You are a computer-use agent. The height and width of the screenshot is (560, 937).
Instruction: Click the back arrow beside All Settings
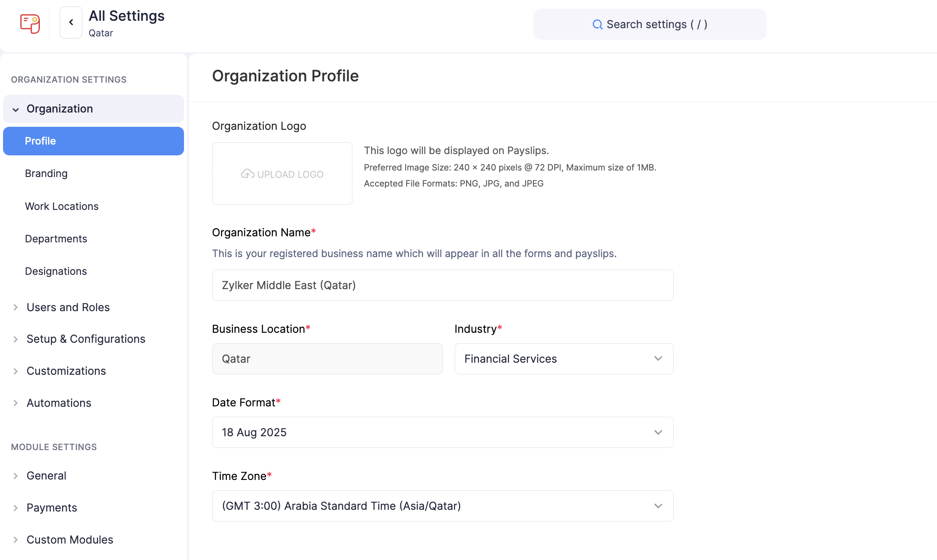point(71,22)
